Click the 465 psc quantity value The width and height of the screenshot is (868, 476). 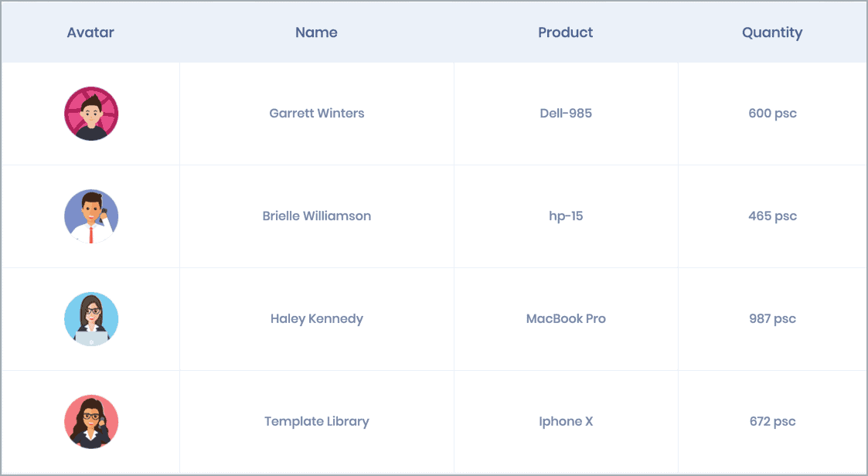[x=772, y=216]
